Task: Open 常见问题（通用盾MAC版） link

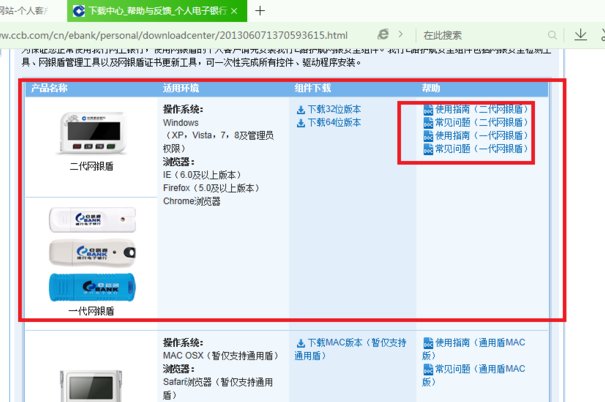Action: click(474, 375)
